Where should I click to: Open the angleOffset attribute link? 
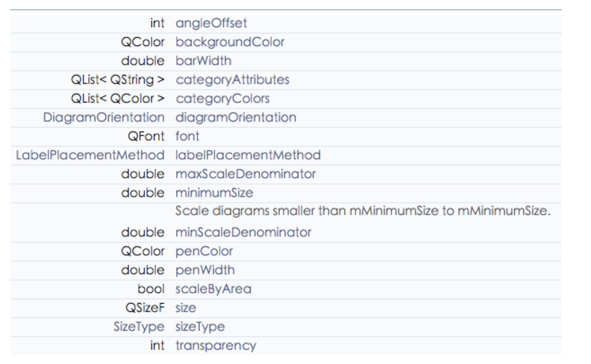coord(211,23)
